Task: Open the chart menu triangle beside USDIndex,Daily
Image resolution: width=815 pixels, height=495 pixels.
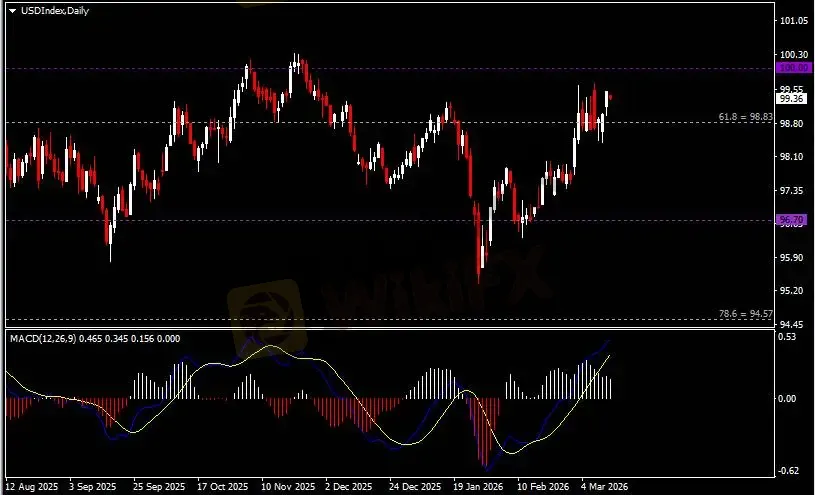Action: pyautogui.click(x=12, y=10)
